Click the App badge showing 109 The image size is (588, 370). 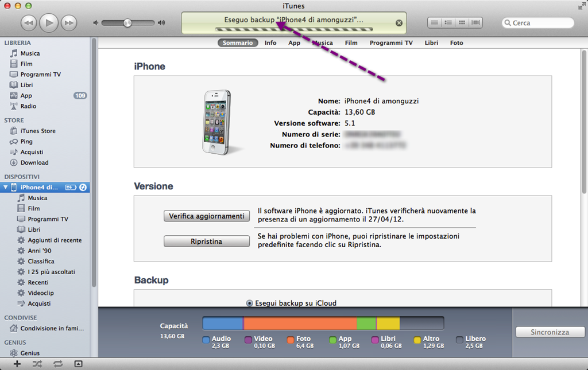coord(80,95)
